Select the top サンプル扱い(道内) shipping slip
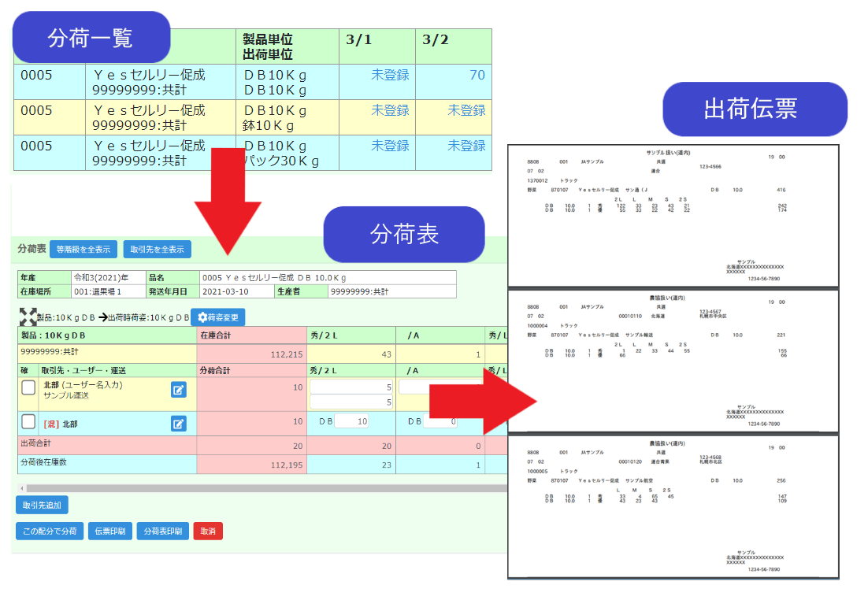Image resolution: width=868 pixels, height=589 pixels. point(673,215)
